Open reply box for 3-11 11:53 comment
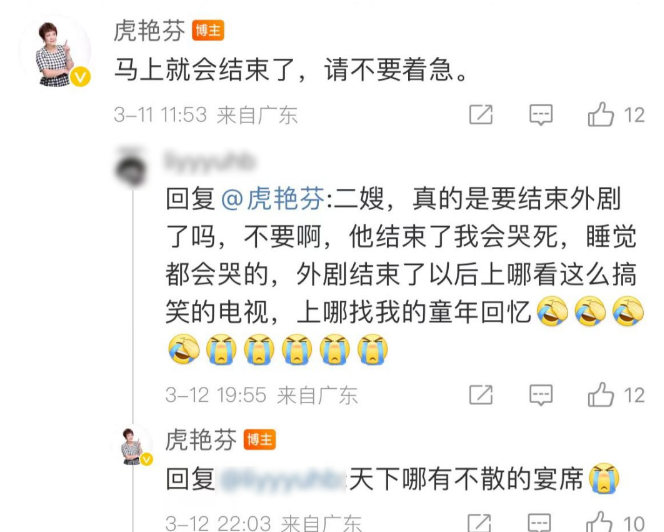The height and width of the screenshot is (532, 664). pyautogui.click(x=541, y=115)
